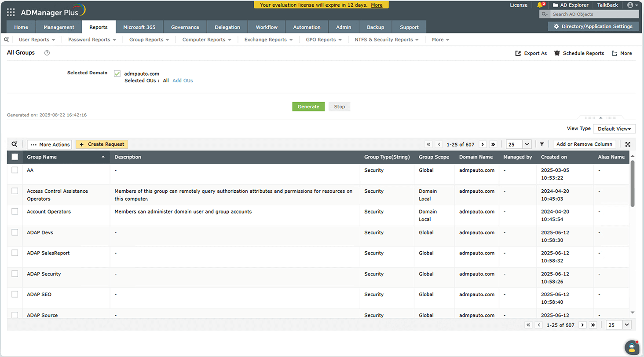Open the apps grid launcher icon

click(11, 12)
